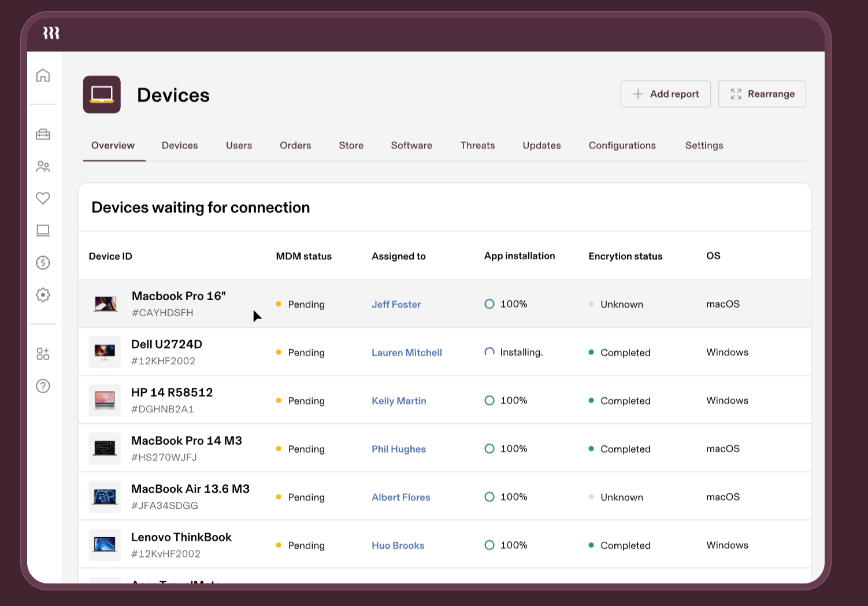Open the payroll dollar icon in sidebar
This screenshot has width=868, height=606.
[43, 263]
